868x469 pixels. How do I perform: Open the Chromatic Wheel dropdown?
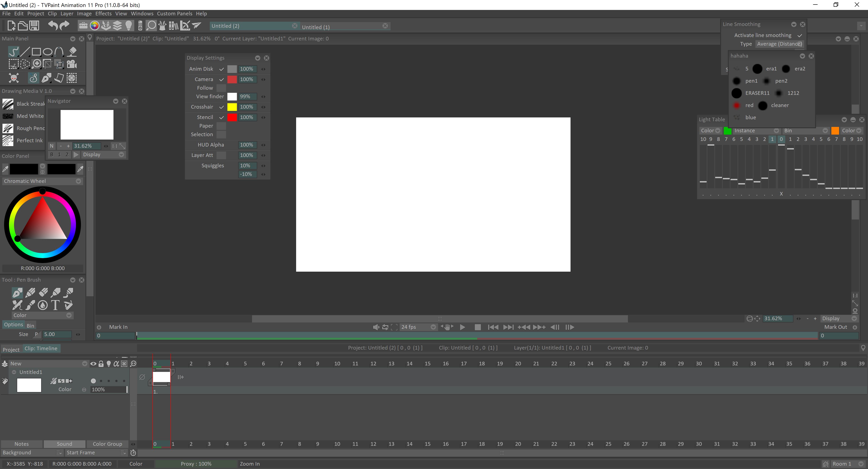tap(42, 181)
